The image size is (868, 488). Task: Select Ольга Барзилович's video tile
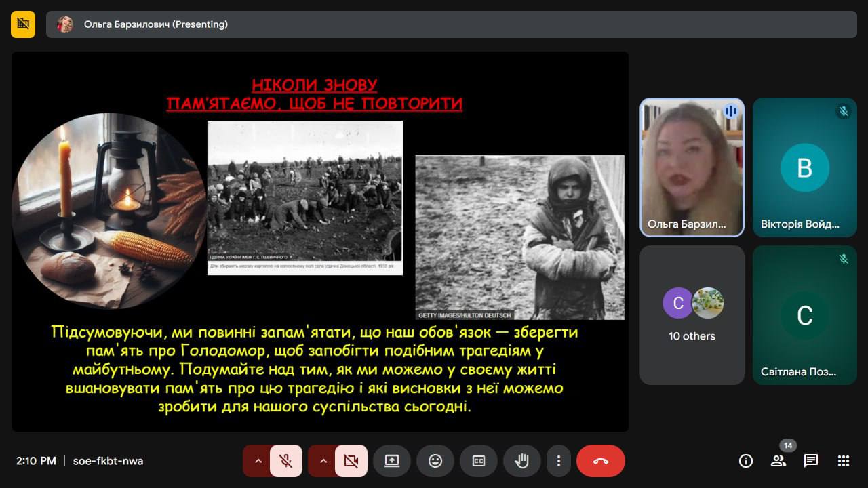[x=692, y=167]
